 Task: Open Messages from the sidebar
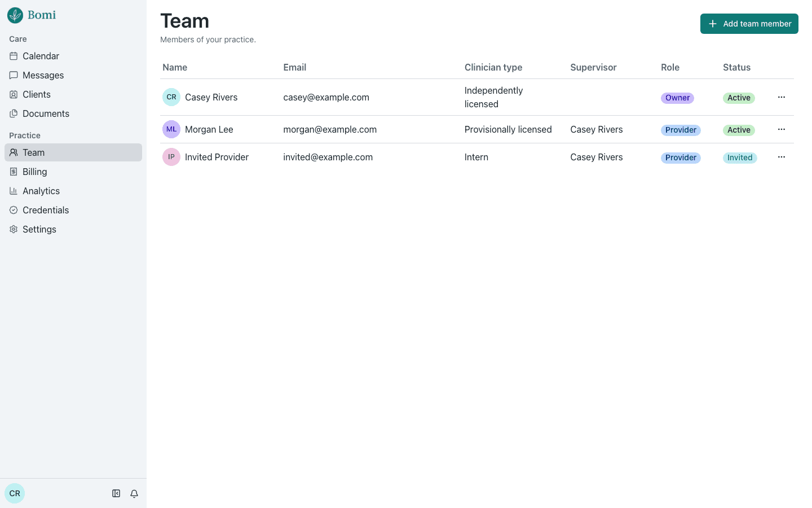73,75
